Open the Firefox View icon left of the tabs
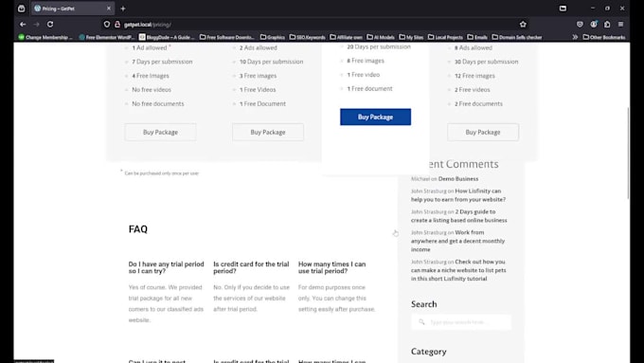 pyautogui.click(x=22, y=9)
